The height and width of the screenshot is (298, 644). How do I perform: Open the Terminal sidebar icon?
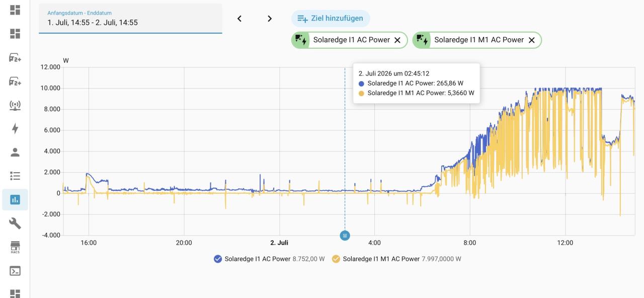click(x=15, y=271)
